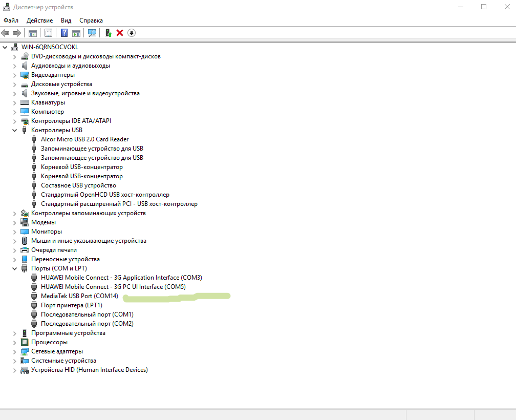This screenshot has height=420, width=516.
Task: Expand the Видеоадаптеры category
Action: click(15, 75)
